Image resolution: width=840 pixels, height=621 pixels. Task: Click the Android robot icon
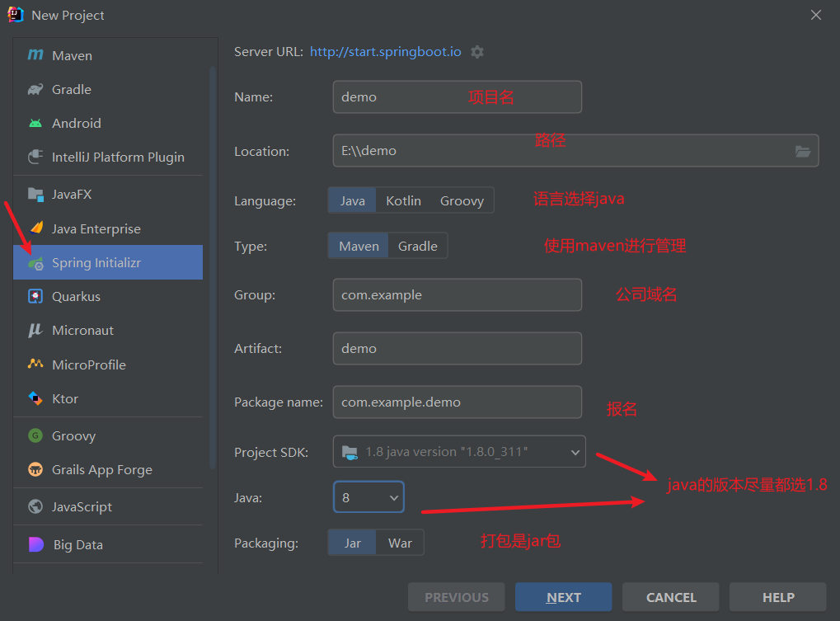point(35,123)
